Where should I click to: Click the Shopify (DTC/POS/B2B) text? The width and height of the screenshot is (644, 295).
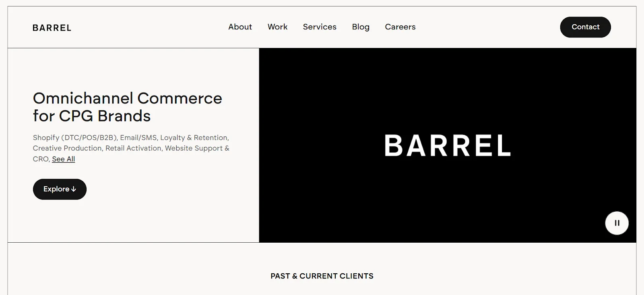75,138
